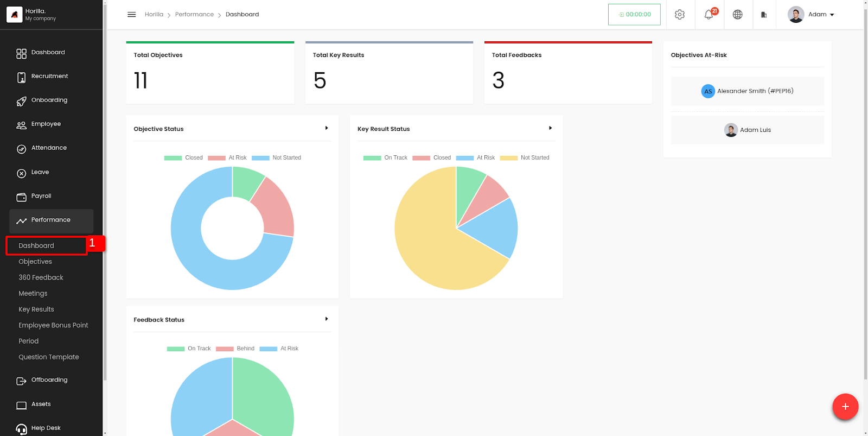868x436 pixels.
Task: Click Performance breadcrumb link
Action: point(194,15)
